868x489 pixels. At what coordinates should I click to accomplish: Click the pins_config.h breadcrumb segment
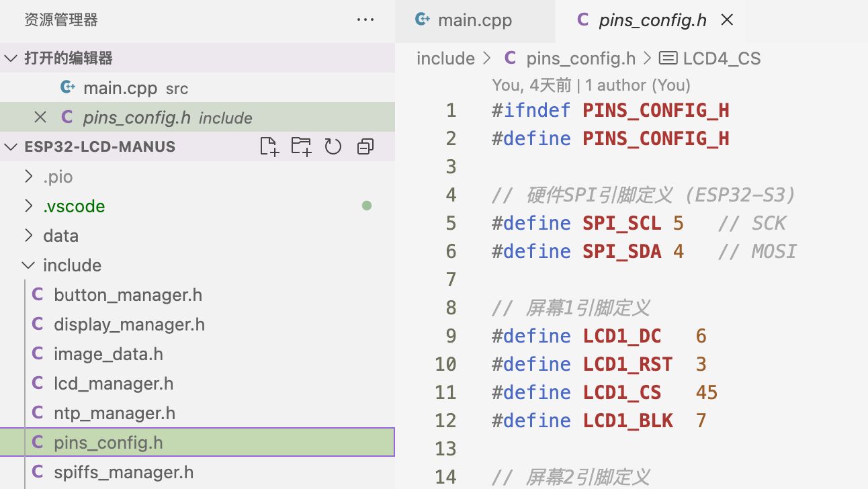click(581, 58)
